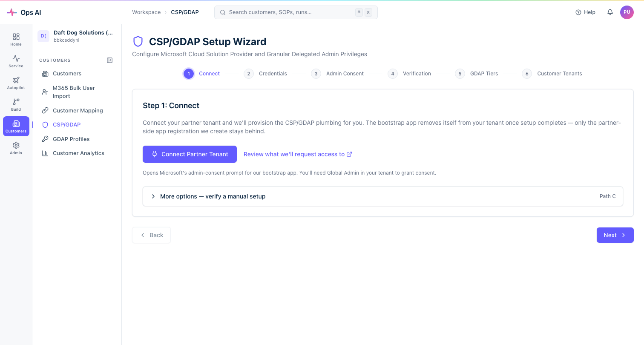644x345 pixels.
Task: Open Review what we'll request access to link
Action: click(298, 154)
